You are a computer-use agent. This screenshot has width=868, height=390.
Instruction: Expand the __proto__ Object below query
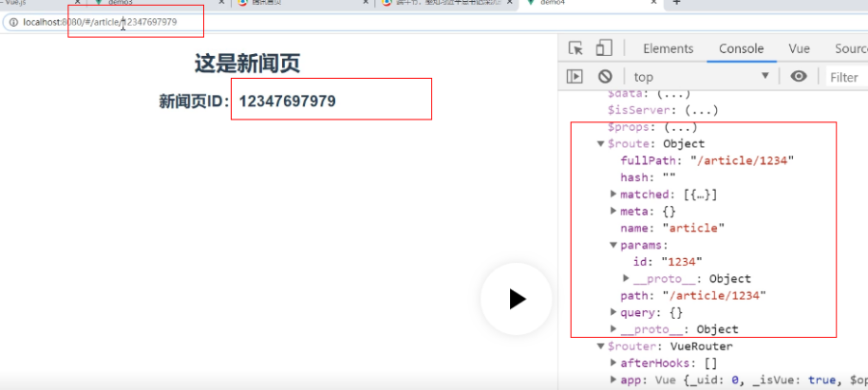pyautogui.click(x=613, y=328)
